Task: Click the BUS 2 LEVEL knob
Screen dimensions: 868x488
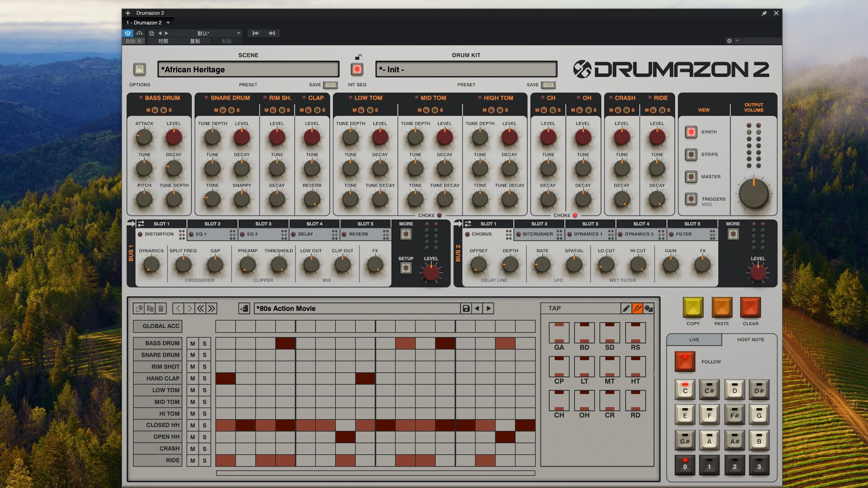Action: 758,272
